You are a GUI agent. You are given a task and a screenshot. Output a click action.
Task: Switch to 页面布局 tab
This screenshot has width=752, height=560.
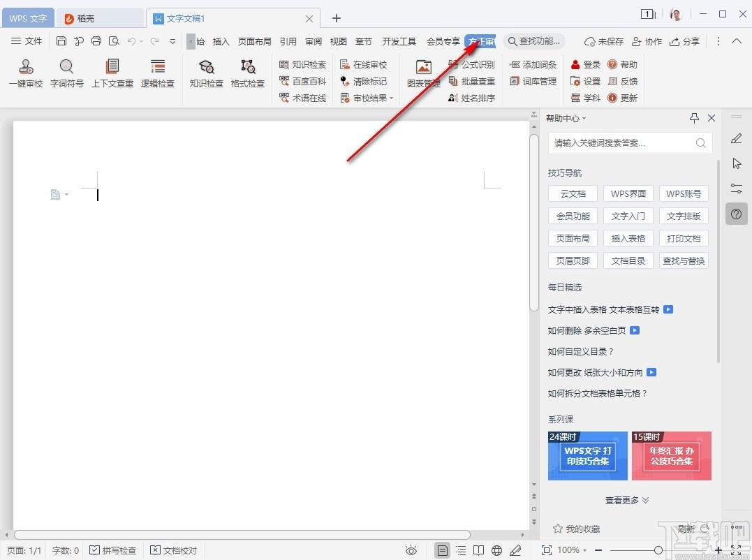click(x=254, y=41)
